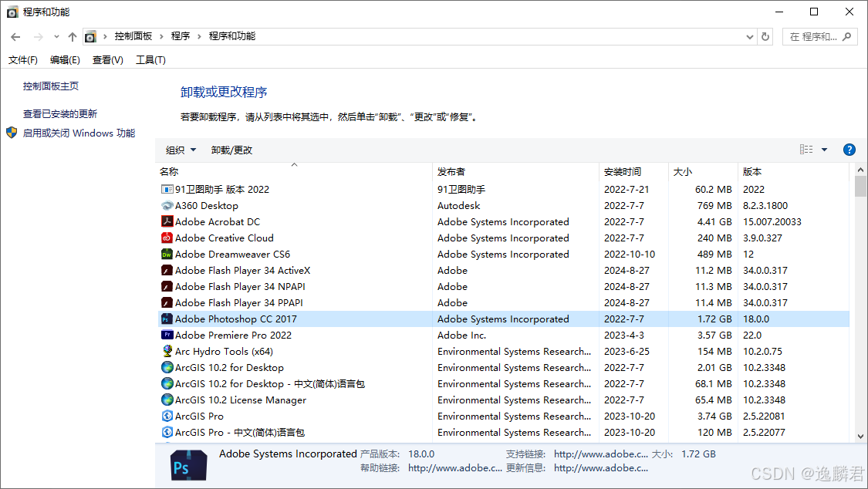868x489 pixels.
Task: Click the search magnifier icon
Action: click(x=846, y=36)
